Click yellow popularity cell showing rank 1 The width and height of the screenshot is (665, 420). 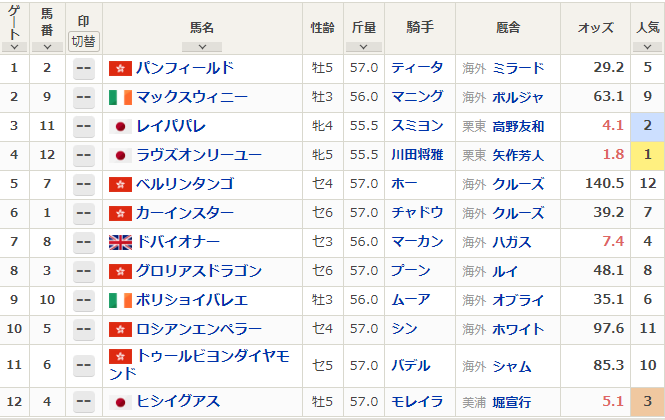click(x=647, y=156)
